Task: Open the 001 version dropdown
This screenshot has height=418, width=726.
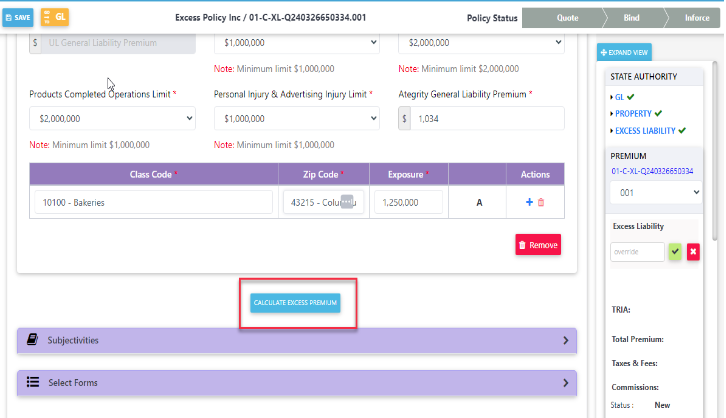Action: (656, 193)
